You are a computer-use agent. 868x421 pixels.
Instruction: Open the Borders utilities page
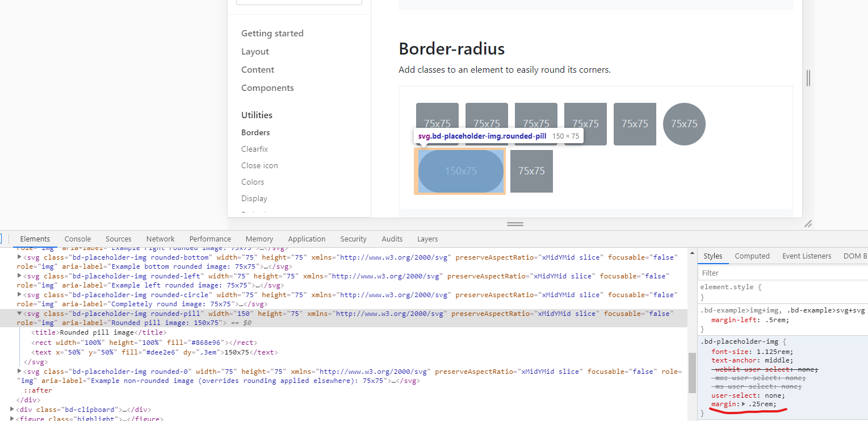click(255, 132)
